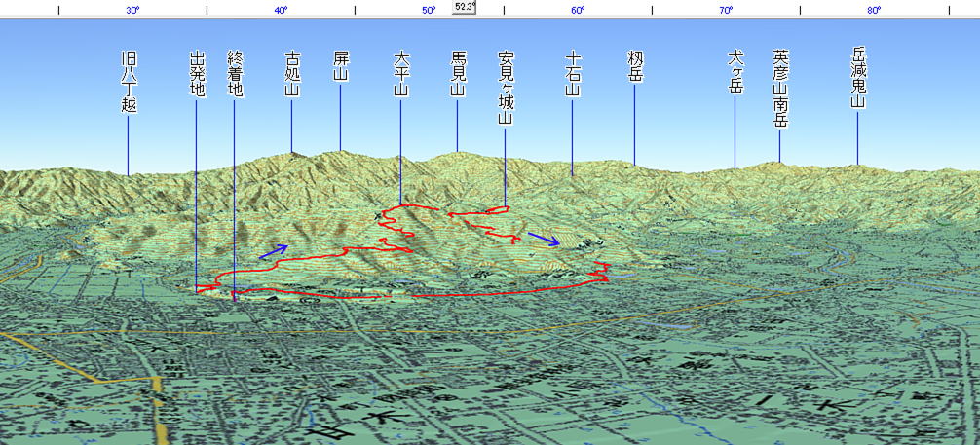Click the black X marker at 大平山 summit
Viewport: 980px width, 445px height.
point(379,216)
